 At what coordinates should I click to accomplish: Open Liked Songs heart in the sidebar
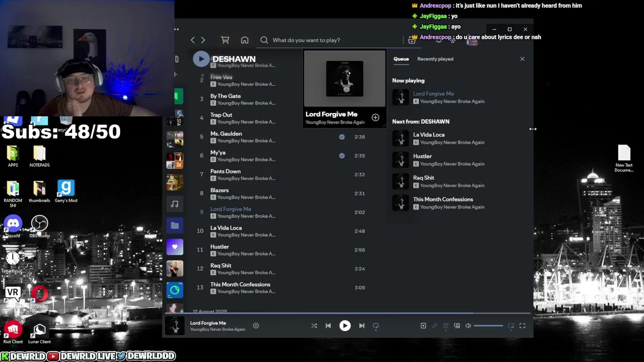[175, 247]
